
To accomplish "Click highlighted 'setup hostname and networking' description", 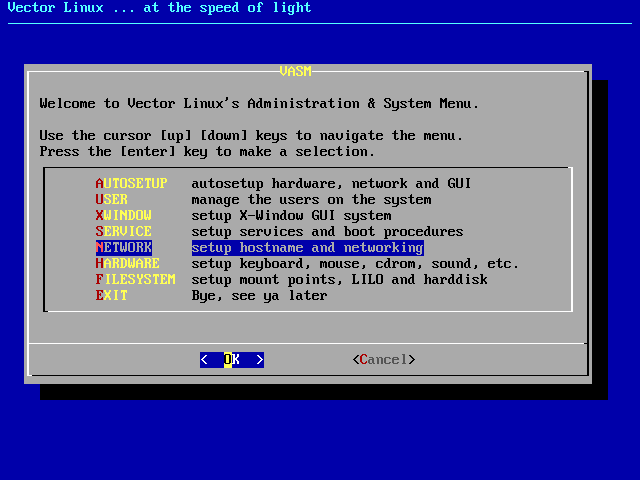I will 307,248.
